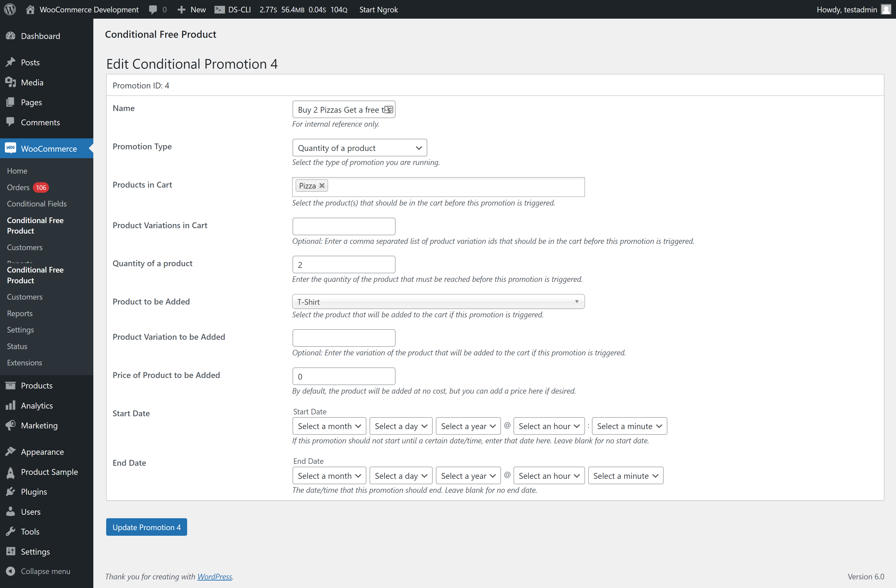
Task: Click Update Promotion 4
Action: 147,527
